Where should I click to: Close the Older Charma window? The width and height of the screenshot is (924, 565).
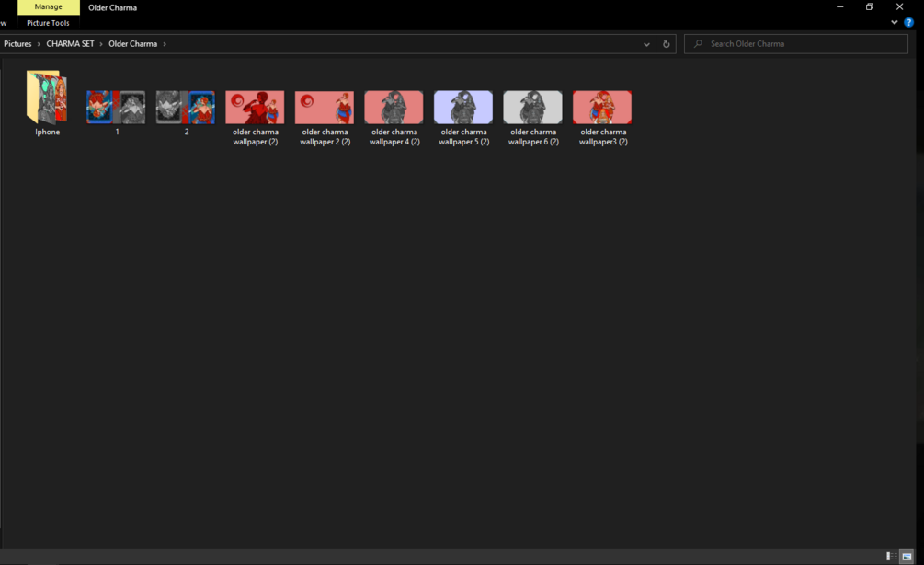(899, 7)
